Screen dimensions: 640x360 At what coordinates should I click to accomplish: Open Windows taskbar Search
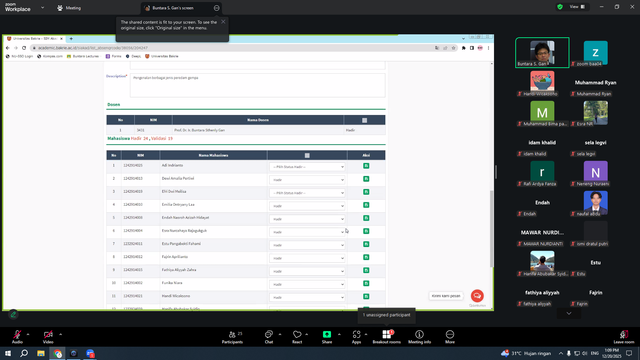point(24,353)
